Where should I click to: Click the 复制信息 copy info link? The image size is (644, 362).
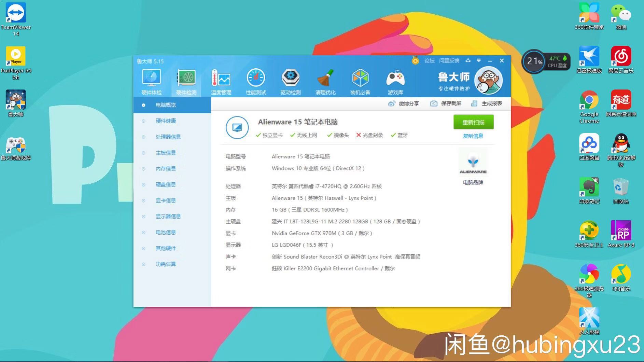pyautogui.click(x=473, y=136)
